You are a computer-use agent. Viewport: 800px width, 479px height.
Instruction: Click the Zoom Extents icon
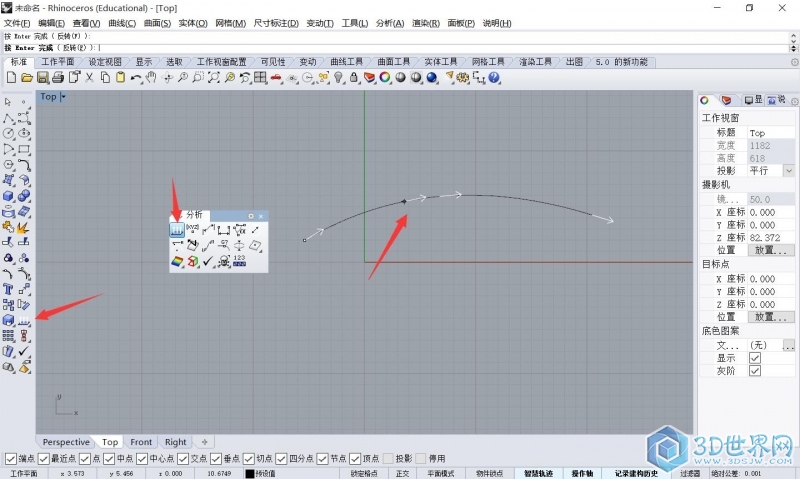tap(214, 78)
